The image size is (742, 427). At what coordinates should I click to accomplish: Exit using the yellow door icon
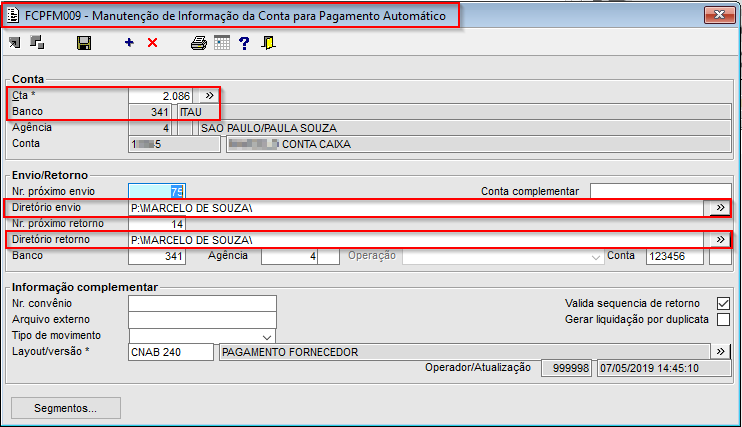[268, 43]
